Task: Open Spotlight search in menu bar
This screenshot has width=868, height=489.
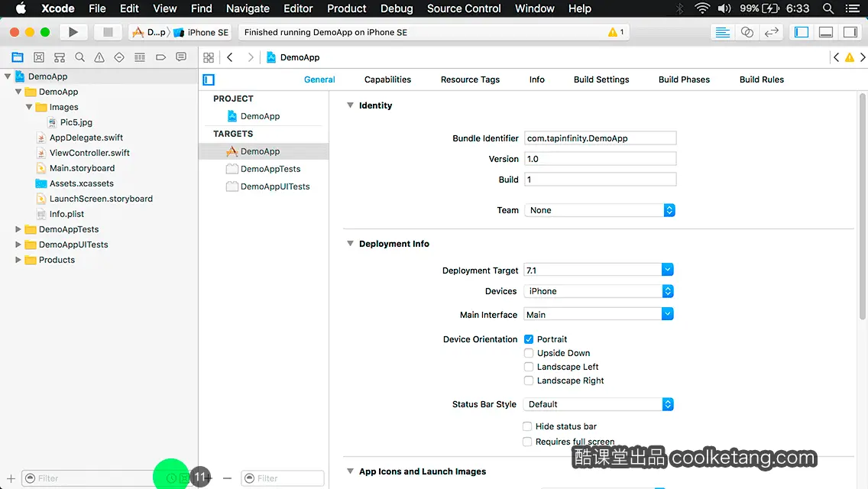Action: pos(828,8)
